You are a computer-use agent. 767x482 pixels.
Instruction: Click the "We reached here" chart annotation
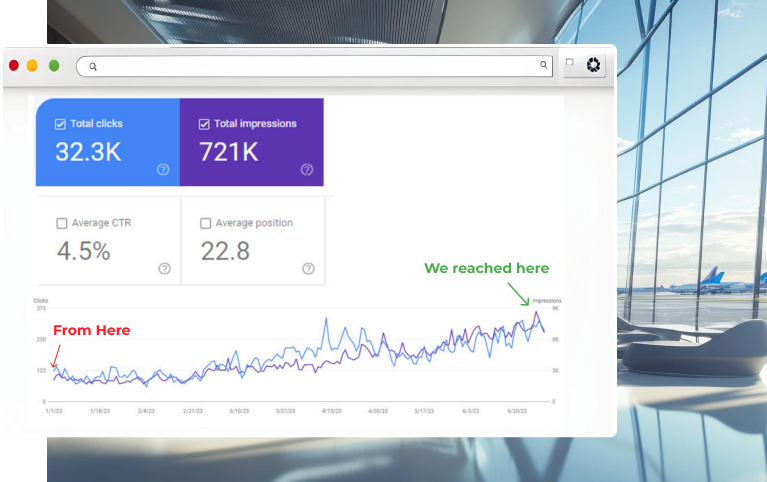click(x=486, y=268)
